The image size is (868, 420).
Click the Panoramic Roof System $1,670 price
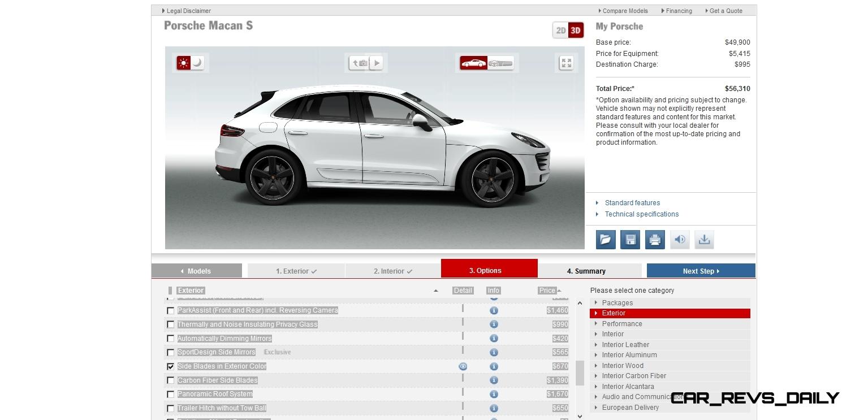(557, 394)
